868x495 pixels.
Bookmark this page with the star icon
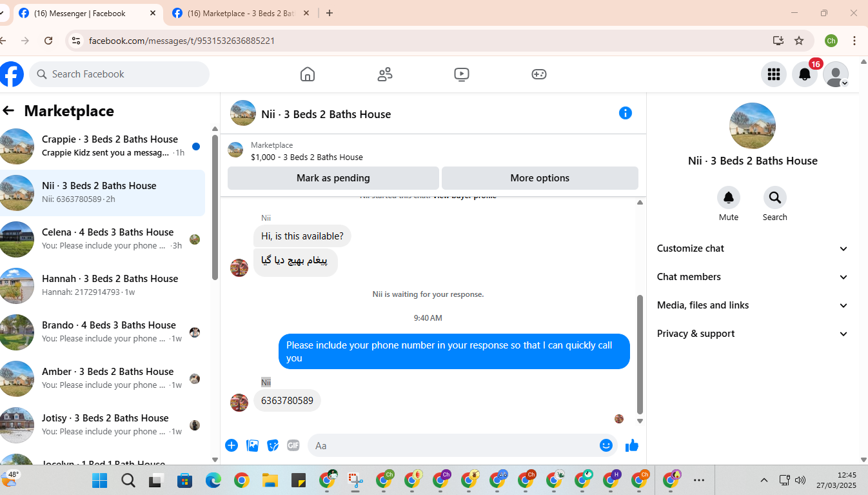coord(799,41)
